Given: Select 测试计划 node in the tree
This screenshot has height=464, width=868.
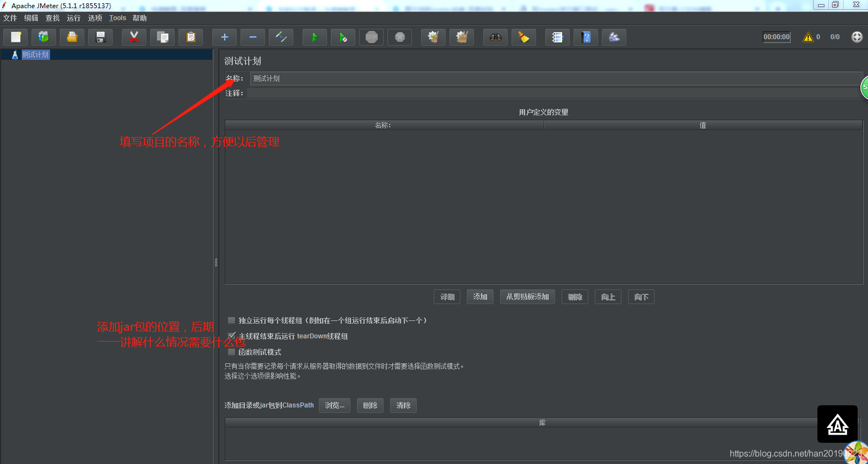Looking at the screenshot, I should pos(35,54).
